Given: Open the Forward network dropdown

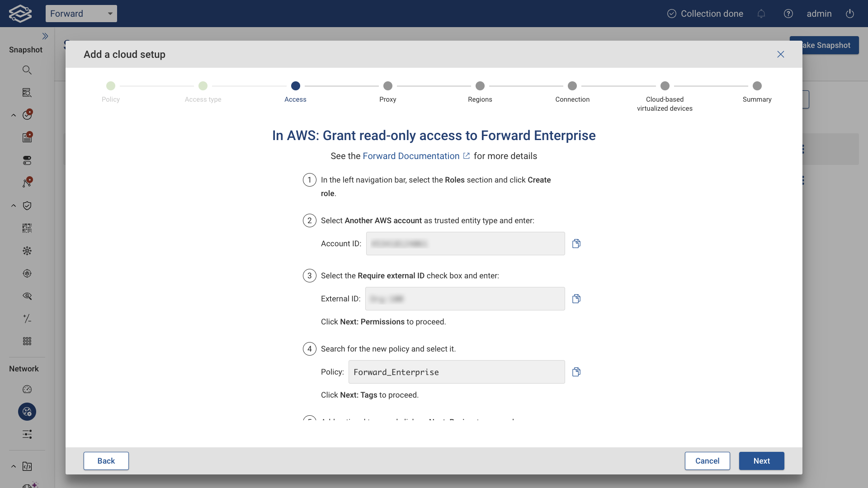Looking at the screenshot, I should (x=81, y=14).
